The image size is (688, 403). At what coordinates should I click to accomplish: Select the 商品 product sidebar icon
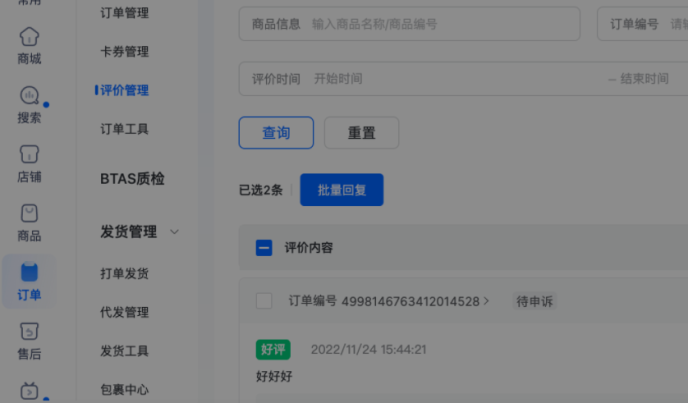tap(29, 222)
